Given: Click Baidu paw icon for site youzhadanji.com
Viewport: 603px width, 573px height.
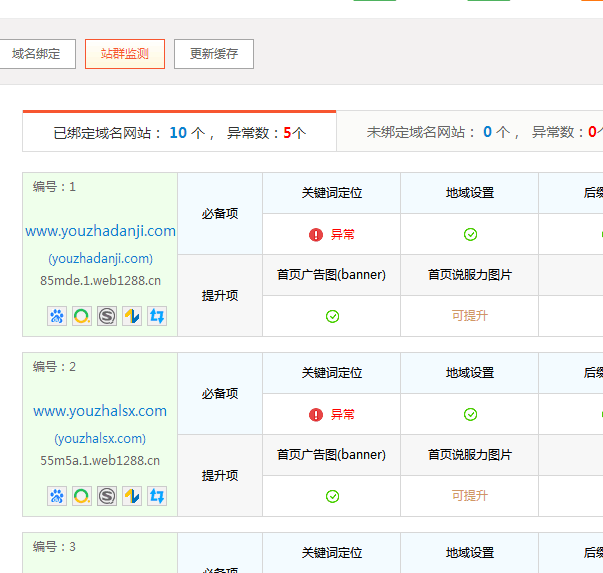Looking at the screenshot, I should [x=56, y=316].
